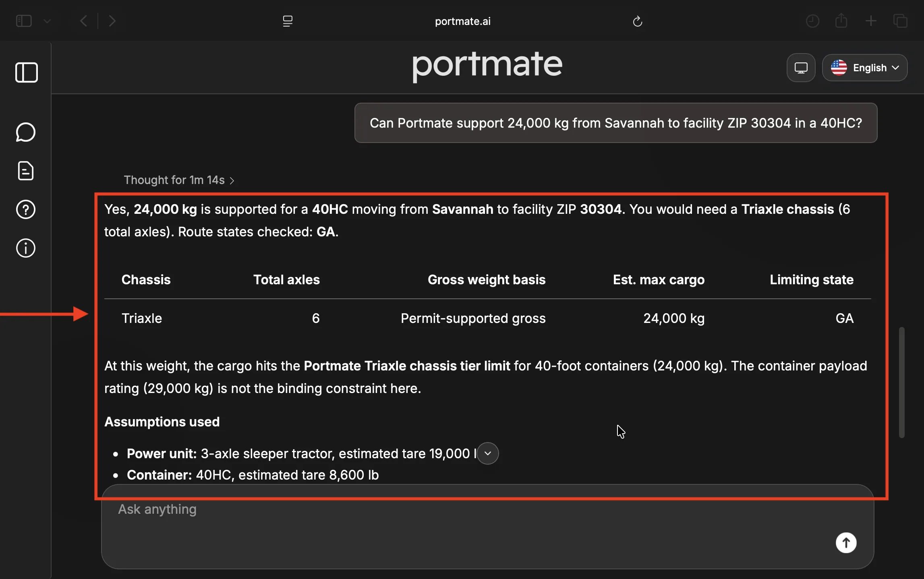Viewport: 924px width, 579px height.
Task: Click the portmate.ai address bar
Action: pos(462,21)
